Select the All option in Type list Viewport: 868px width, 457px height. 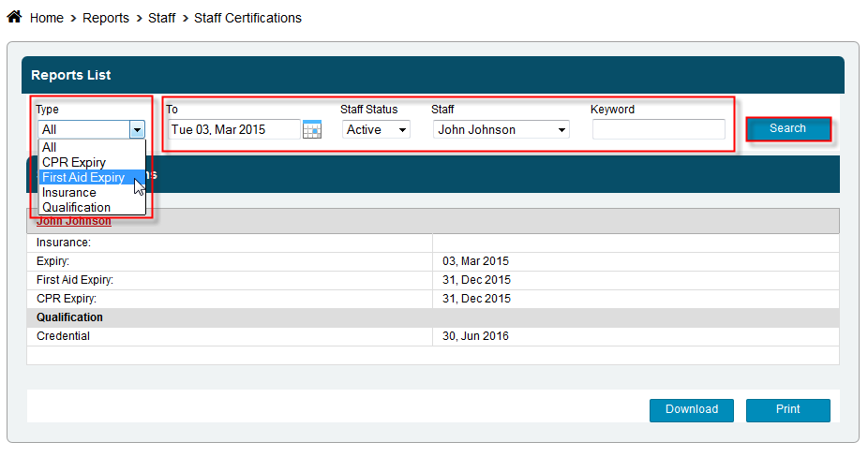pos(50,147)
